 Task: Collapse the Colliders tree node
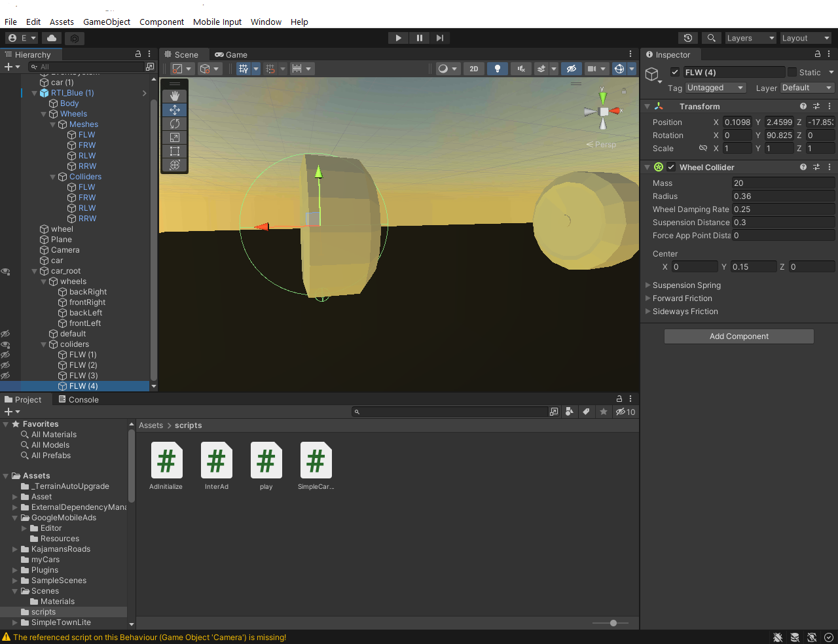coord(53,177)
